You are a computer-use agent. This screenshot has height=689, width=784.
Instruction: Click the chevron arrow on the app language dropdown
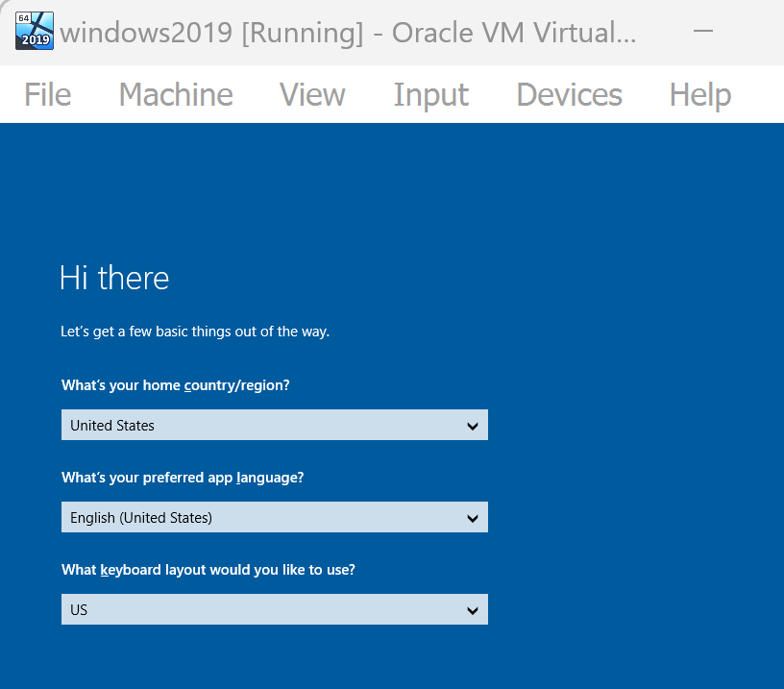coord(473,519)
